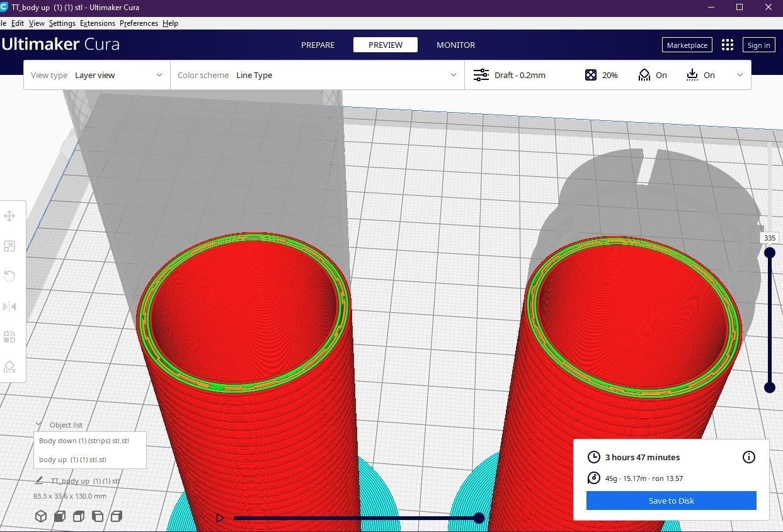The height and width of the screenshot is (532, 783).
Task: Click the layer slider lower handle
Action: pos(770,387)
